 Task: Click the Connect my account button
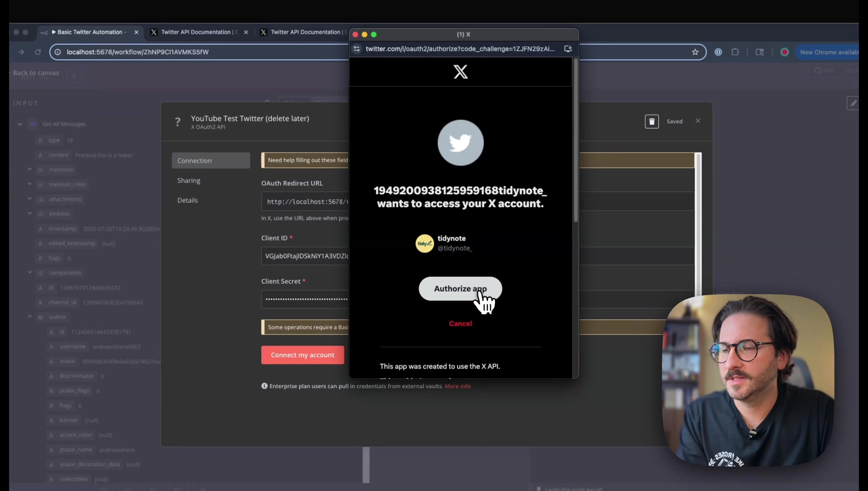point(303,355)
